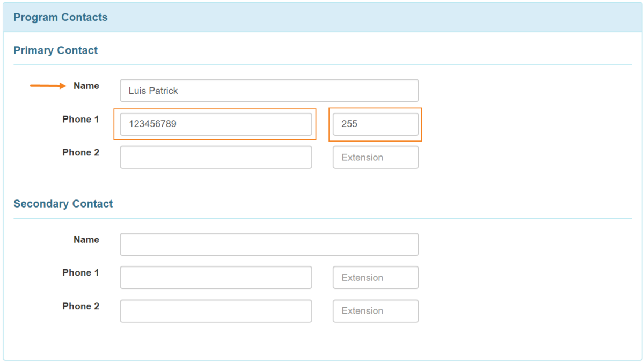The height and width of the screenshot is (363, 644).
Task: Click the empty Phone 2 field under Primary Contact
Action: (x=215, y=157)
